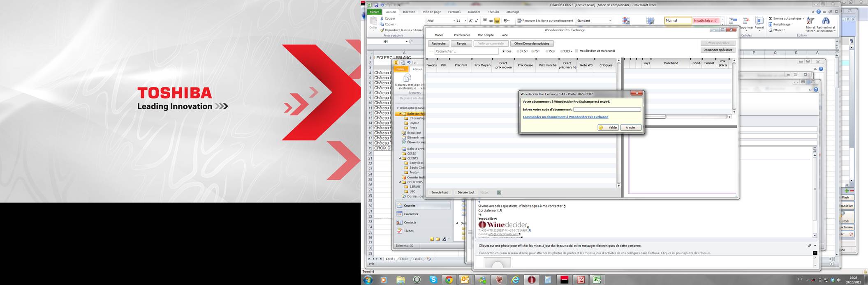Click the Trier et filtrer icon in Excel
Image resolution: width=868 pixels, height=285 pixels.
[x=810, y=21]
